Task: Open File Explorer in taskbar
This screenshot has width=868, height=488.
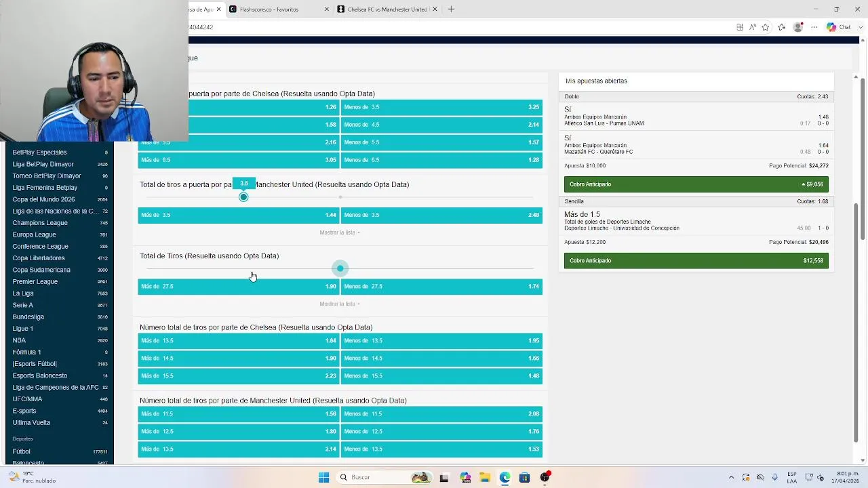Action: point(485,477)
